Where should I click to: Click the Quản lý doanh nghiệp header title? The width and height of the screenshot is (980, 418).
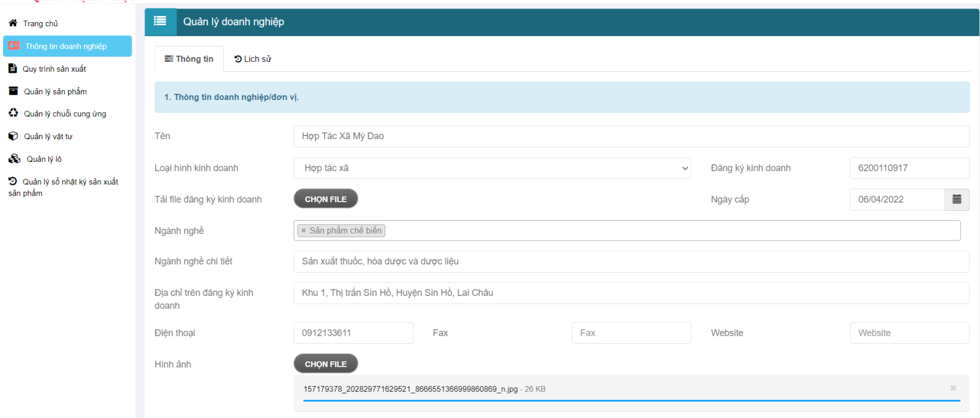(233, 22)
